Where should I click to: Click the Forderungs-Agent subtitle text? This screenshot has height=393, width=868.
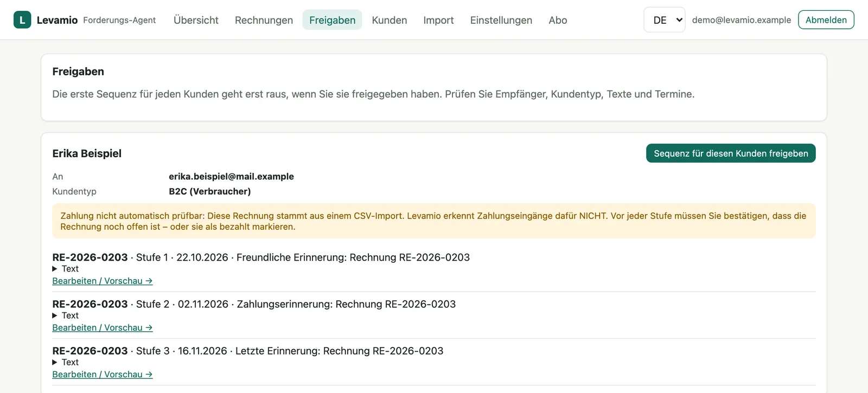[x=119, y=20]
